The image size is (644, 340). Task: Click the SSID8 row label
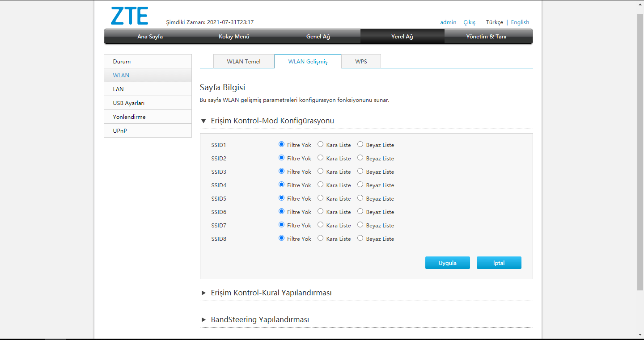point(219,239)
